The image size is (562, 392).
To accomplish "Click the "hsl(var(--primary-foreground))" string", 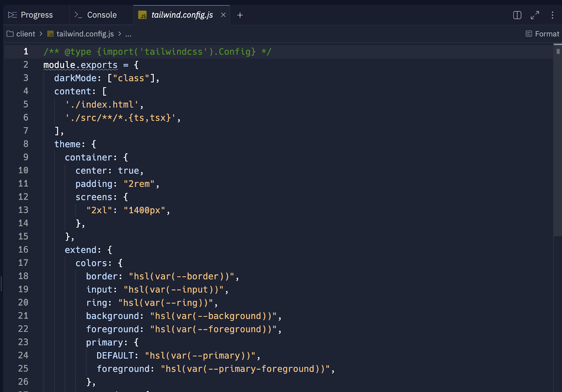I will tap(245, 369).
